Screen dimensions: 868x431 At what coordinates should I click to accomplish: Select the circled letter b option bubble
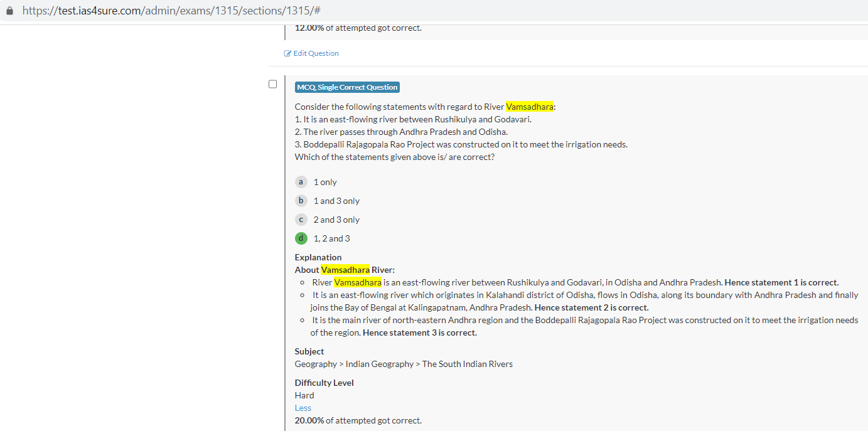[301, 201]
